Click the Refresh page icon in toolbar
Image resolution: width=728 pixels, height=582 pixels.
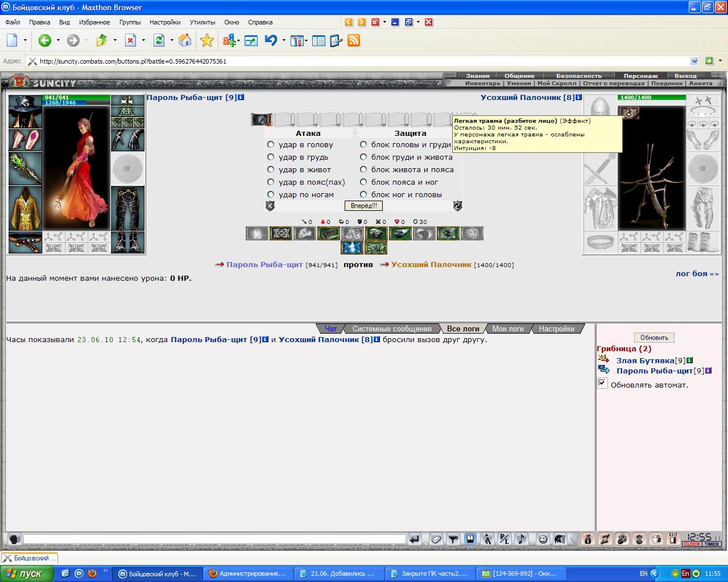point(159,40)
